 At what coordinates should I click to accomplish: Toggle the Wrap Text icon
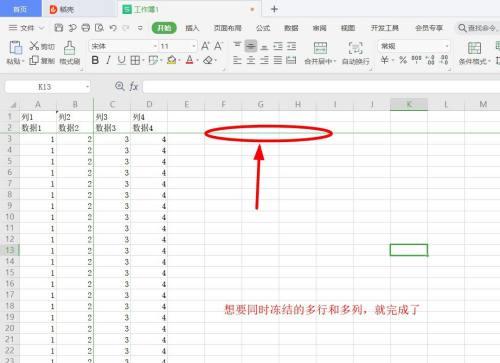(x=355, y=48)
